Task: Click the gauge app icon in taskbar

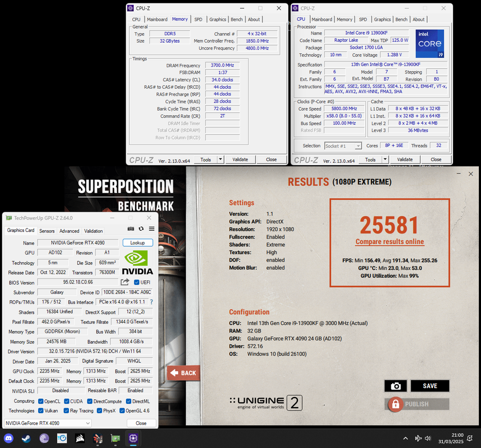Action: pos(62,438)
